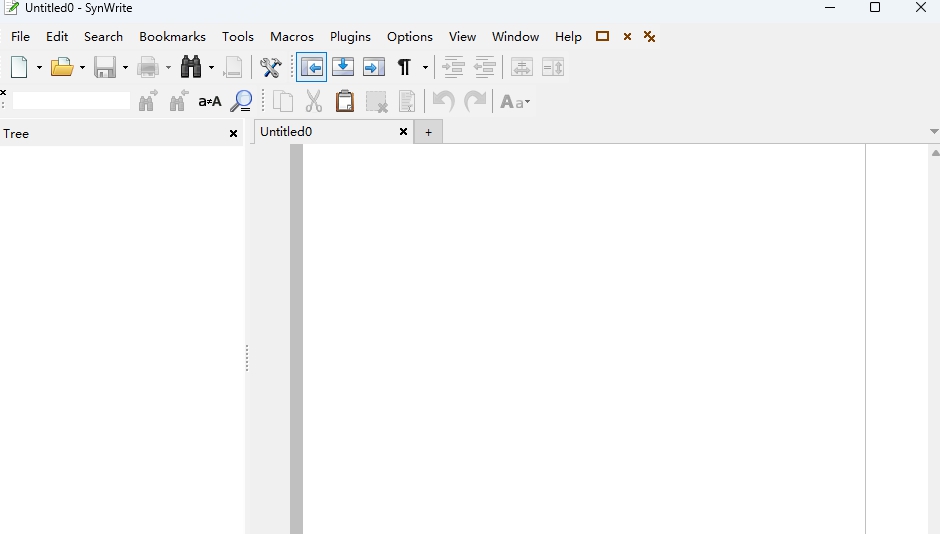Viewport: 940px width, 534px height.
Task: Open the View menu
Action: click(x=462, y=37)
